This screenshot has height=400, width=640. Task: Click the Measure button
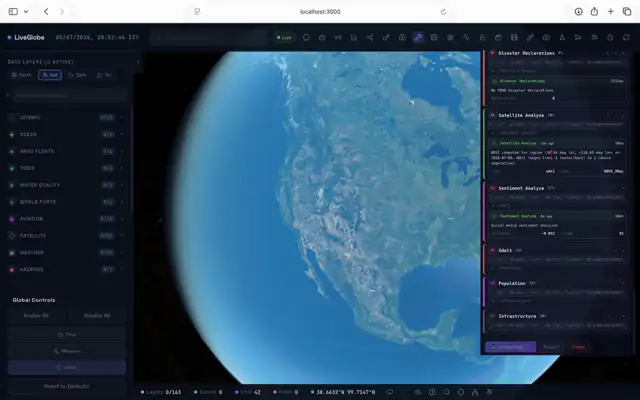67,351
